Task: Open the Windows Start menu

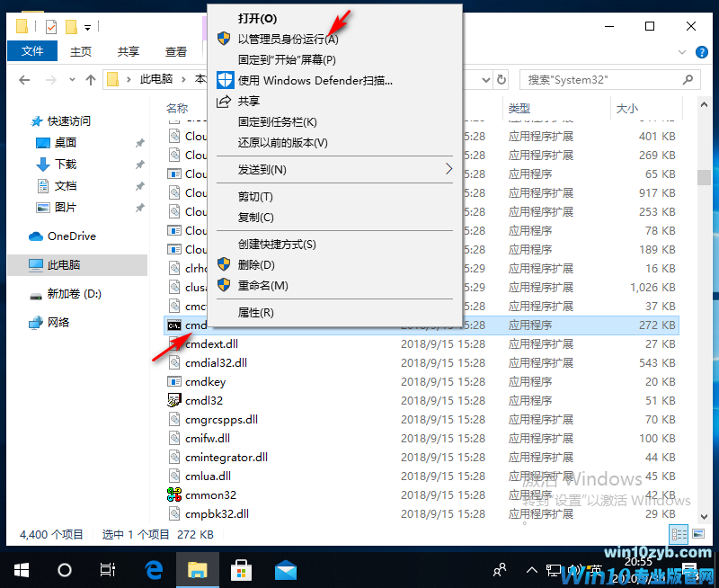Action: click(x=20, y=569)
